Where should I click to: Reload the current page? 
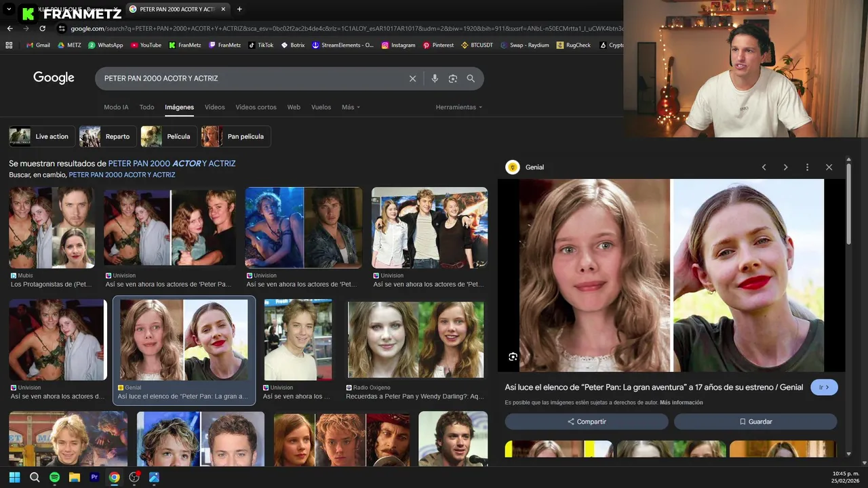[42, 28]
